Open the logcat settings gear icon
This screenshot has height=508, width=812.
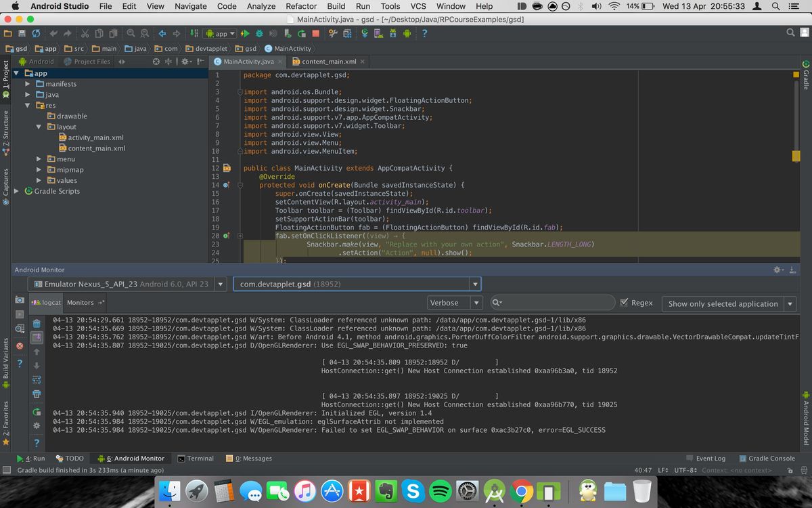pos(37,425)
